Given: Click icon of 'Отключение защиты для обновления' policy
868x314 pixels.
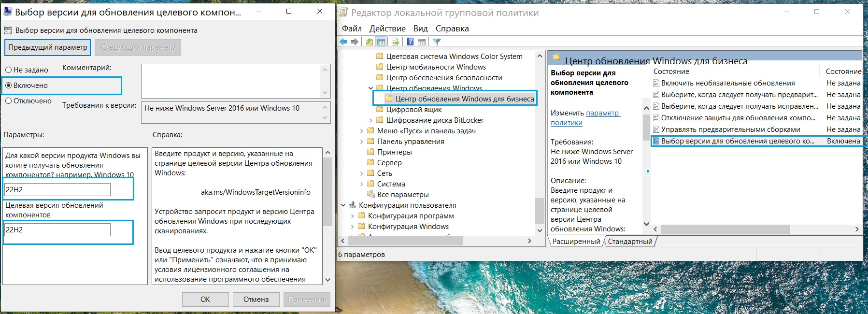Looking at the screenshot, I should coord(656,118).
